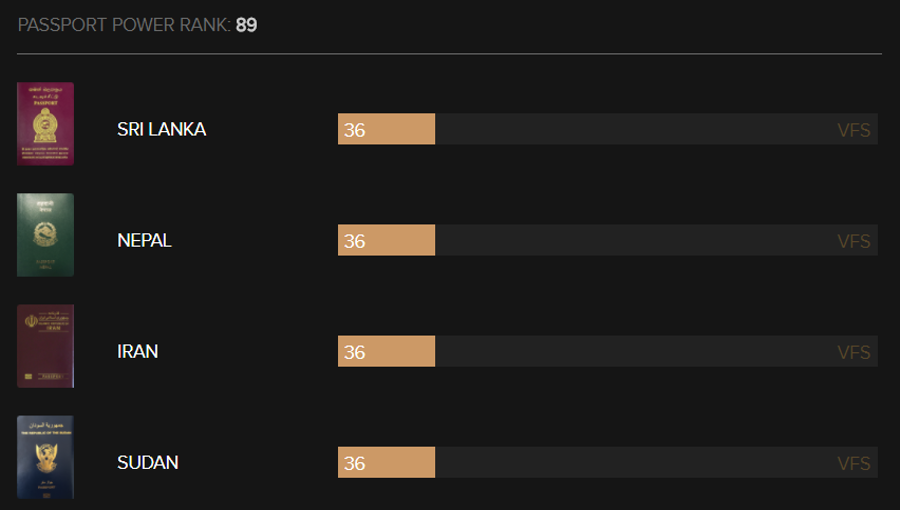Viewport: 900px width, 510px height.
Task: Open the SRI LANKA country link
Action: click(x=161, y=129)
